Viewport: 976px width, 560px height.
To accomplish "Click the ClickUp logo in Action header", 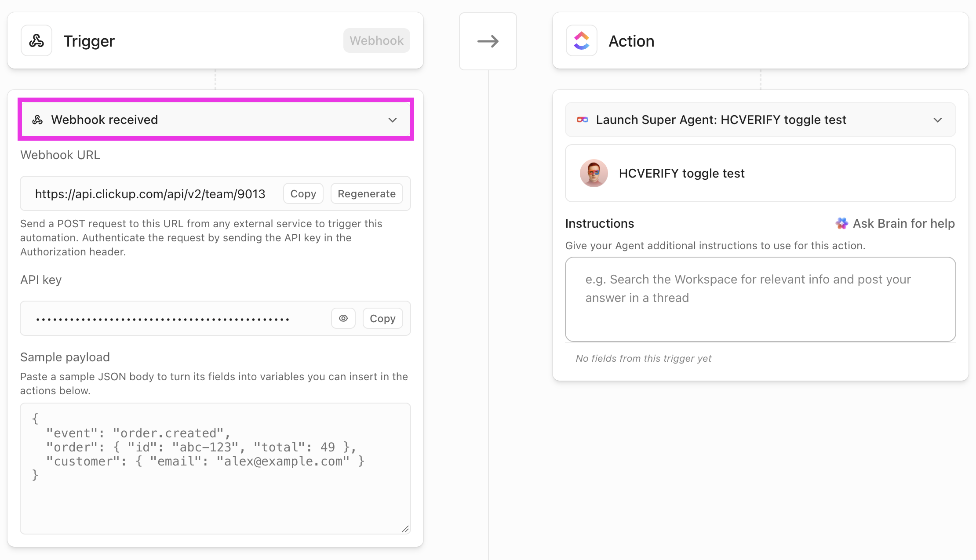I will point(581,41).
